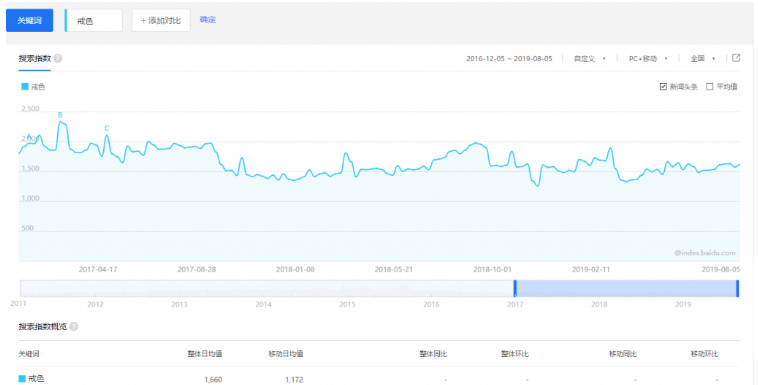Image resolution: width=758 pixels, height=385 pixels.
Task: Click the 整体日均值 column header
Action: [204, 354]
